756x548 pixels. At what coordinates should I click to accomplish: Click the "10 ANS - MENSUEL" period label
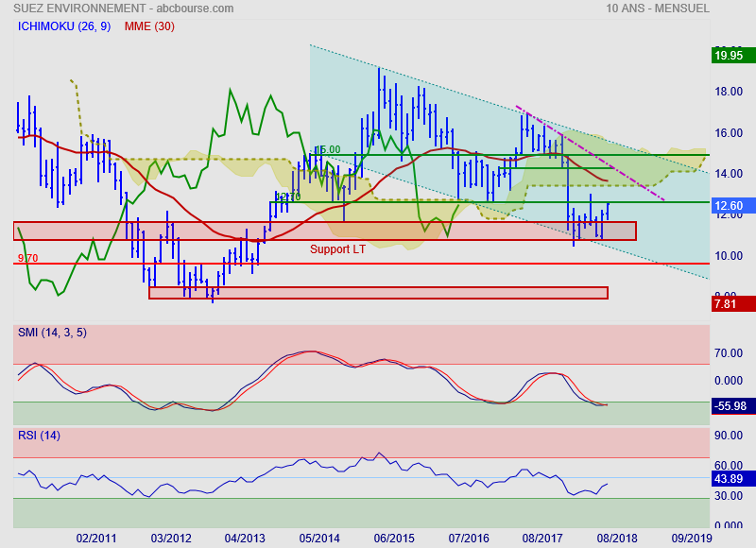tap(658, 9)
